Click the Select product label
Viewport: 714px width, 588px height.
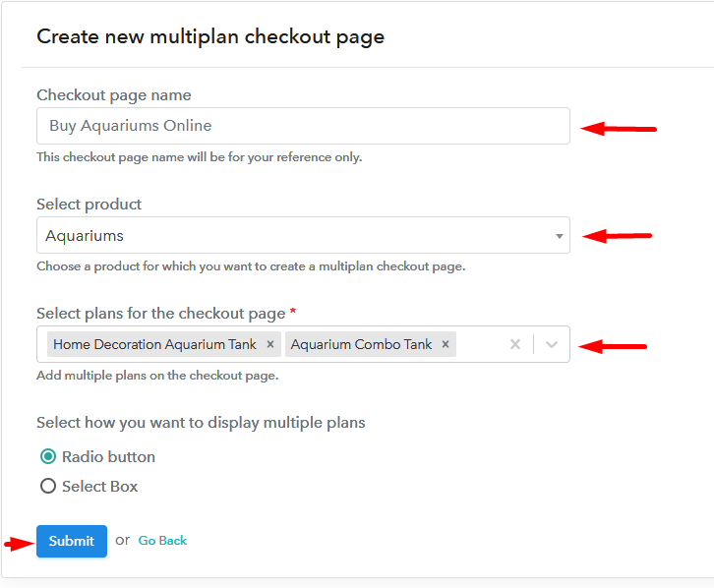[x=89, y=205]
